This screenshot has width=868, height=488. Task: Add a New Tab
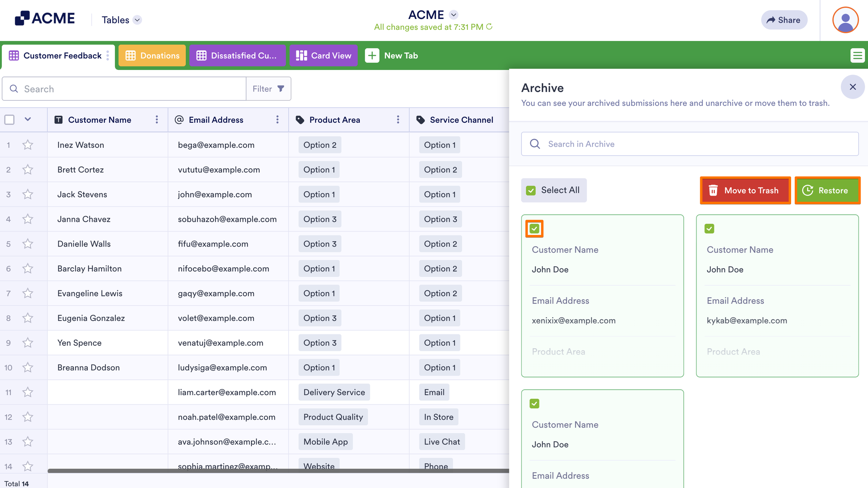point(392,55)
